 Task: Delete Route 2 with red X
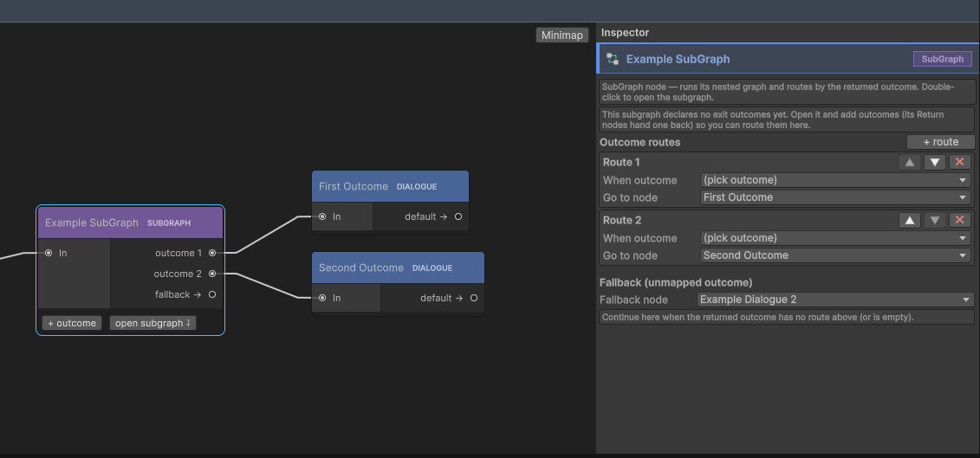[960, 220]
